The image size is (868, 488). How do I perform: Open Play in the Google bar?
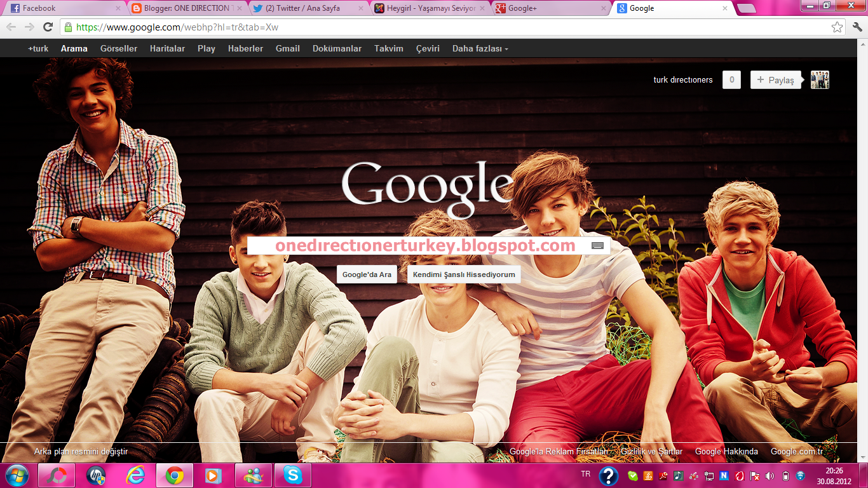pyautogui.click(x=207, y=48)
